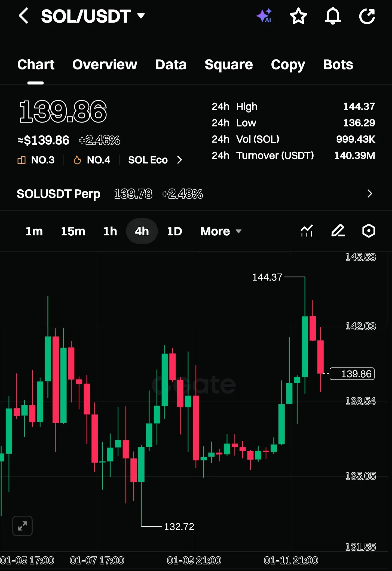Screen dimensions: 392x571
Task: Tap the NO.3 ranking label
Action: (43, 160)
